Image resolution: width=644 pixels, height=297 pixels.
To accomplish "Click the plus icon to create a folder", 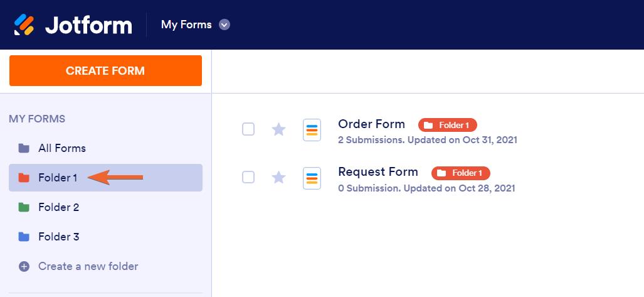I will pyautogui.click(x=24, y=266).
